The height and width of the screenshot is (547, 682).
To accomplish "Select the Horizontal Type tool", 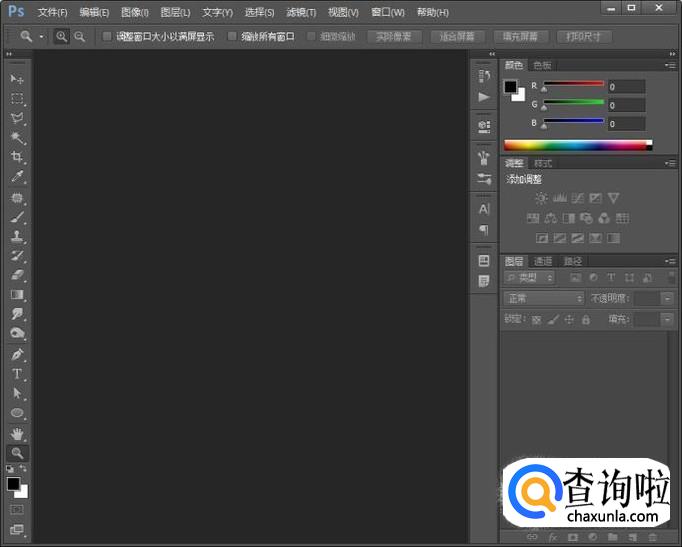I will [17, 374].
